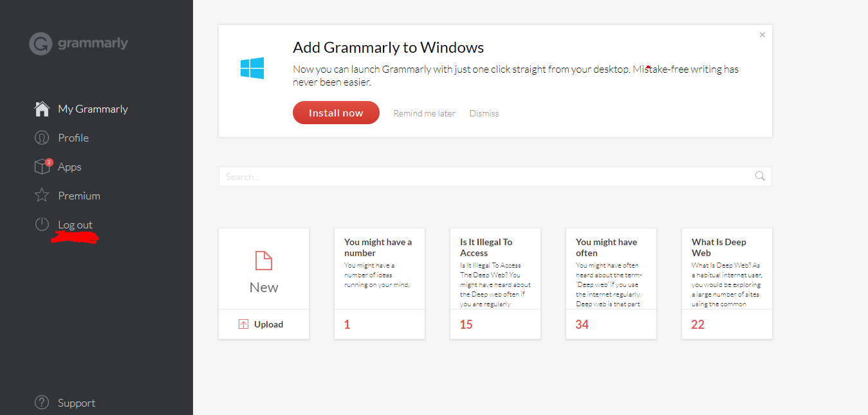
Task: Click the Apps box icon with badge
Action: pyautogui.click(x=42, y=167)
